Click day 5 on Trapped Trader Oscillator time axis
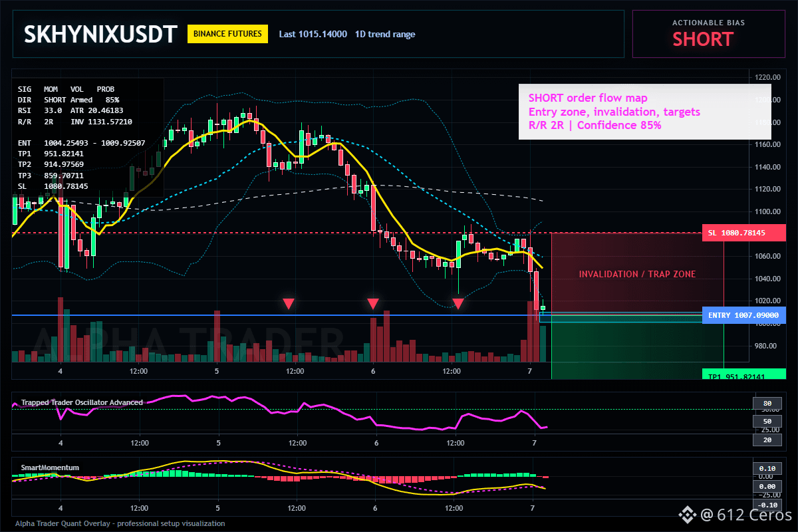The width and height of the screenshot is (798, 532). tap(218, 442)
